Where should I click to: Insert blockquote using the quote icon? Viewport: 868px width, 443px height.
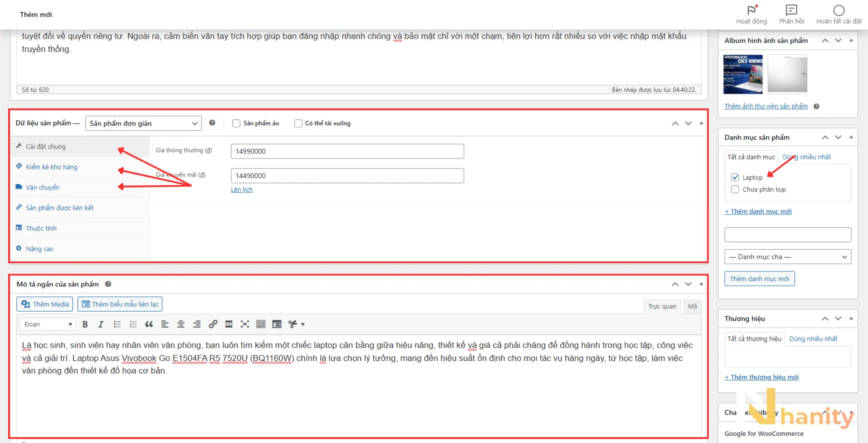[149, 324]
